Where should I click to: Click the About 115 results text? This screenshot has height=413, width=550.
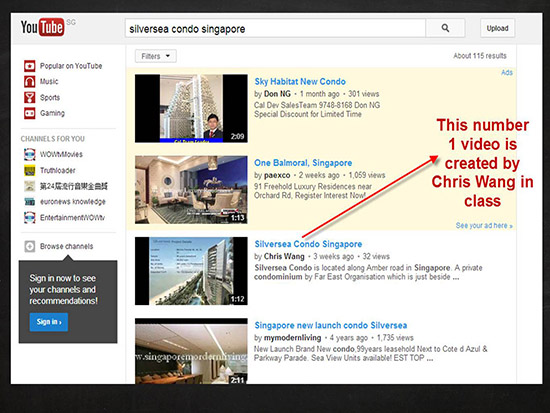[x=480, y=56]
